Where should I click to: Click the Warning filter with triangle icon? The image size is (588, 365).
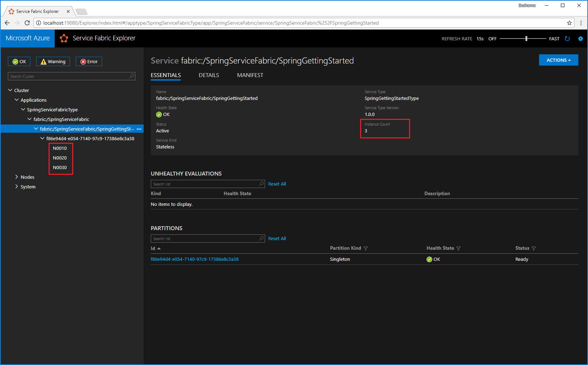point(53,61)
